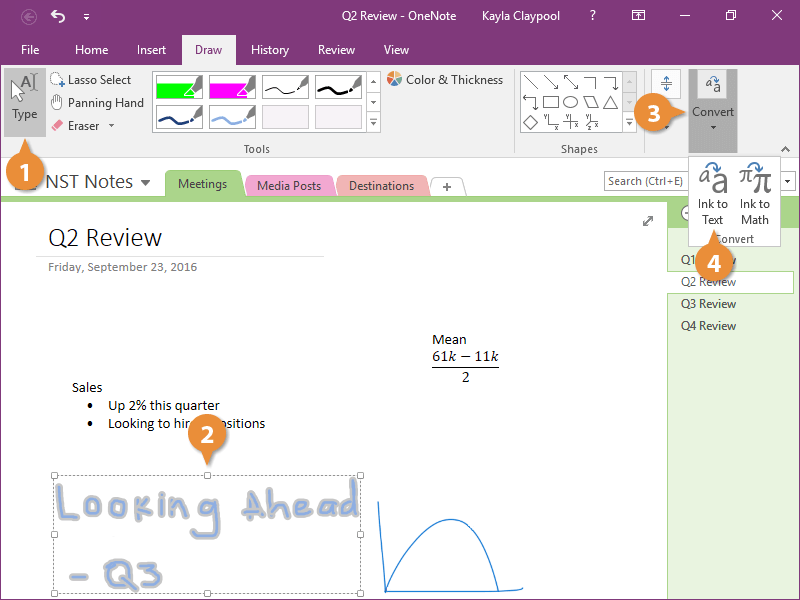
Task: Select the green highlighter pen
Action: [x=179, y=87]
